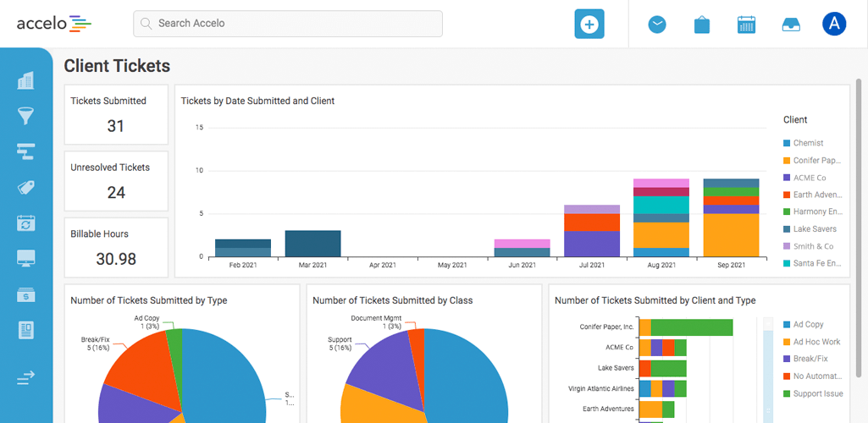Click the blue plus create button
This screenshot has height=423, width=868.
point(589,24)
